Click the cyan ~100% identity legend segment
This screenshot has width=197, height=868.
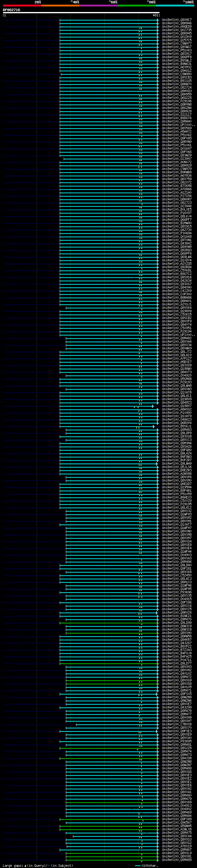tap(175, 6)
